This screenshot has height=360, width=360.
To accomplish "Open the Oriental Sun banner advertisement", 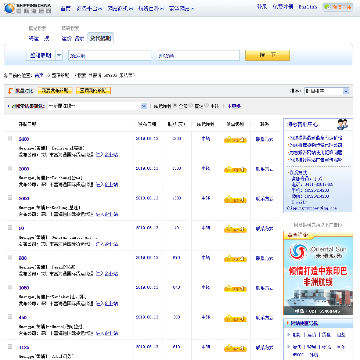I will (318, 273).
